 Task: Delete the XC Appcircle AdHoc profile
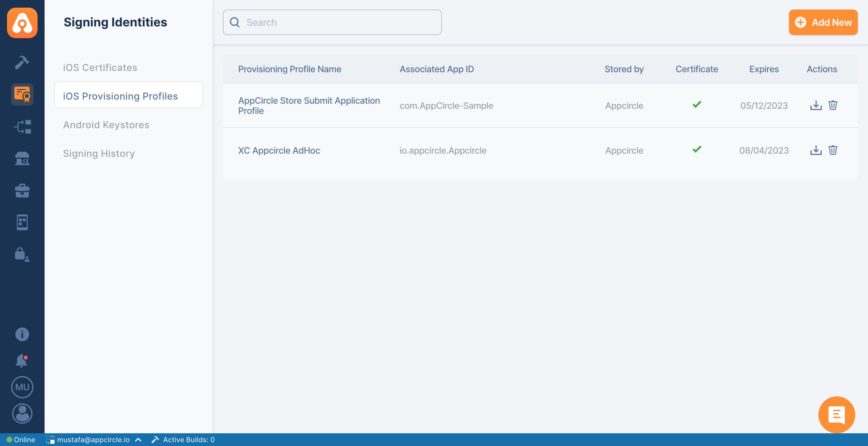click(833, 150)
